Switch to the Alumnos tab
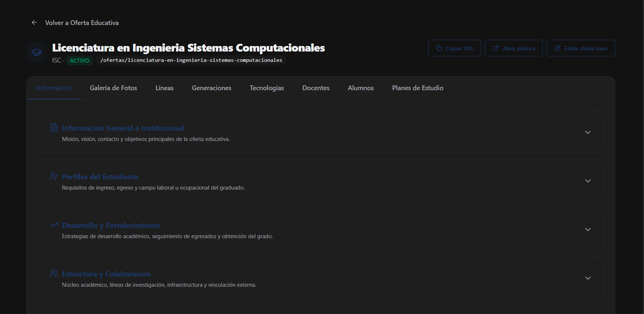This screenshot has height=314, width=644. (x=361, y=88)
